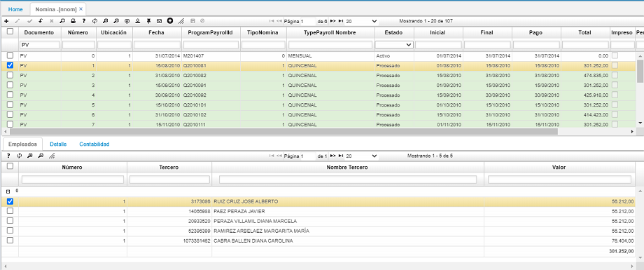Sort by the TypePayroll Nombre column header
Image resolution: width=644 pixels, height=270 pixels.
tap(330, 32)
